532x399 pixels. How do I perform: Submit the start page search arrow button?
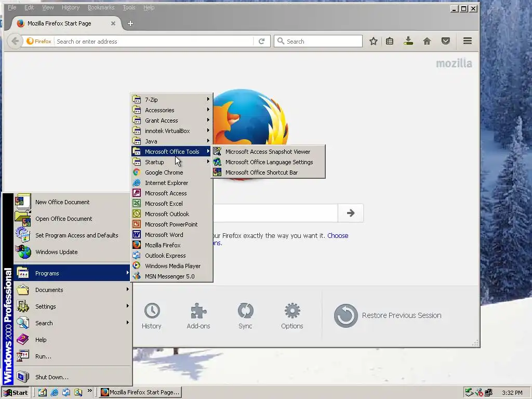click(x=351, y=213)
